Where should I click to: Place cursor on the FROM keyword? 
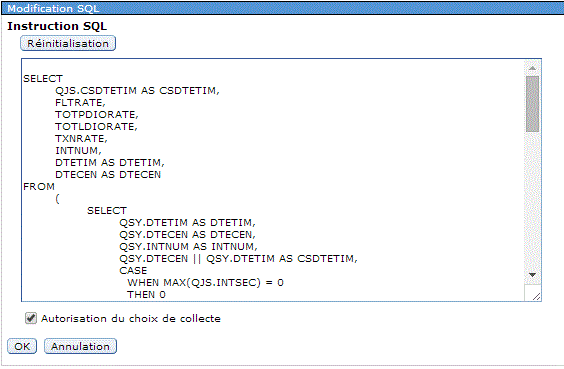point(39,187)
